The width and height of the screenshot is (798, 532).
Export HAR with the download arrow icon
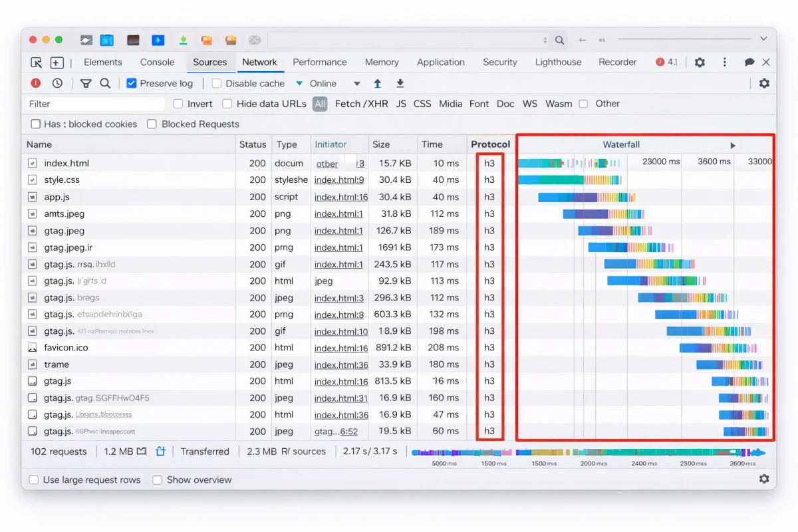pyautogui.click(x=399, y=83)
